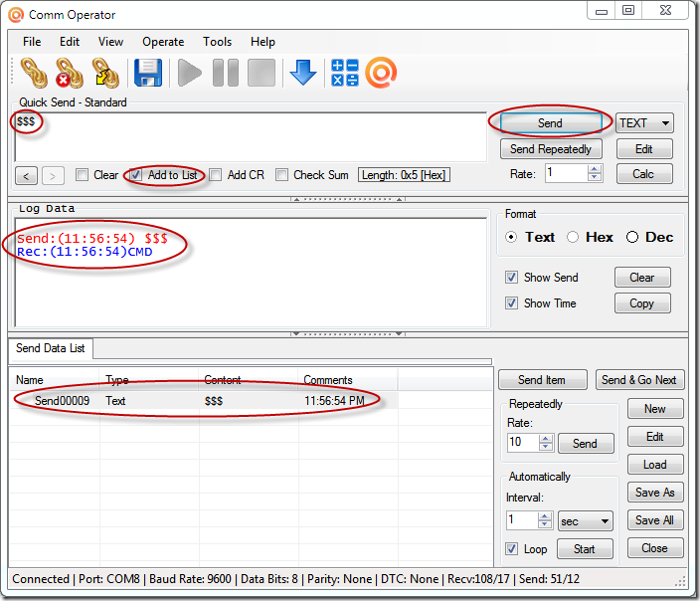Click the chain icon with yellow arrow

tap(105, 73)
